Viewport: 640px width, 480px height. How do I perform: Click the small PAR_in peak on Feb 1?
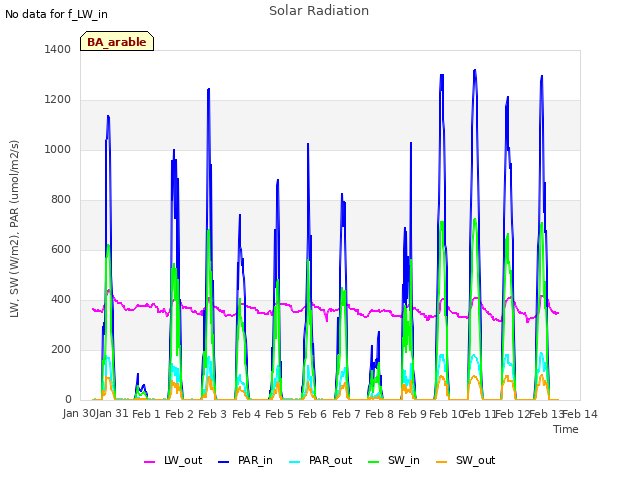click(x=138, y=374)
